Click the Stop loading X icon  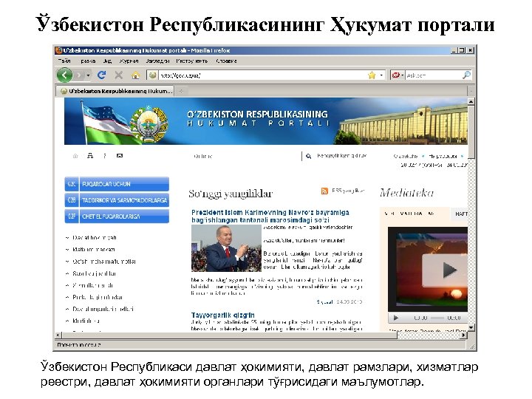[118, 75]
